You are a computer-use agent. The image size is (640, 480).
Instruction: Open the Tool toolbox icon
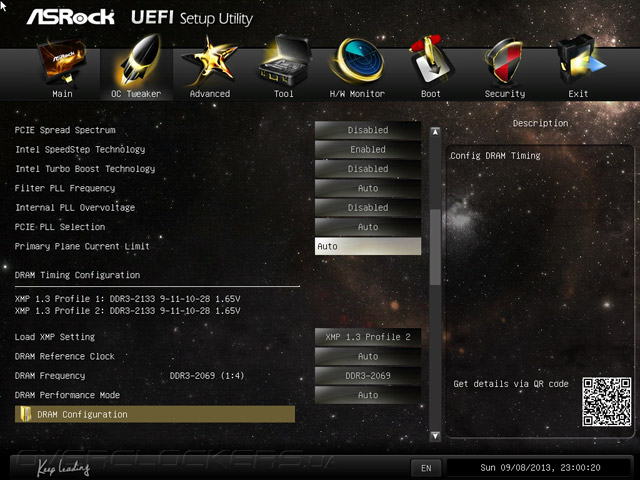coord(284,61)
